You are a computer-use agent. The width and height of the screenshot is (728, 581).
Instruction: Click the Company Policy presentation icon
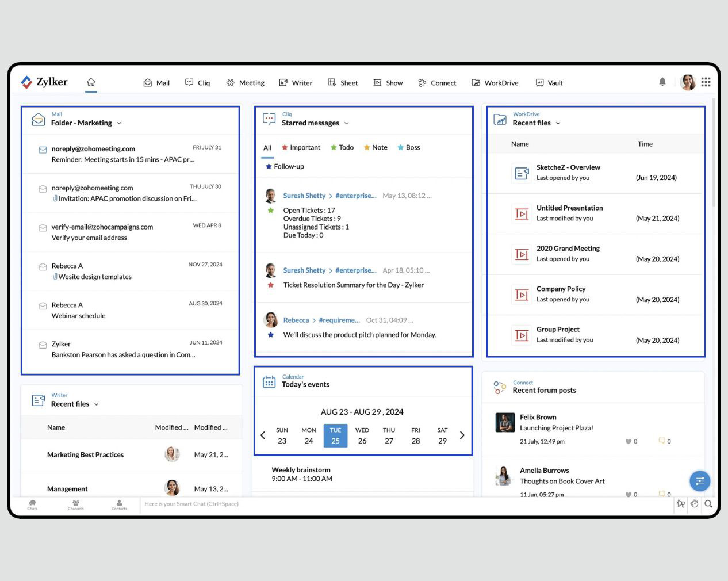[522, 295]
